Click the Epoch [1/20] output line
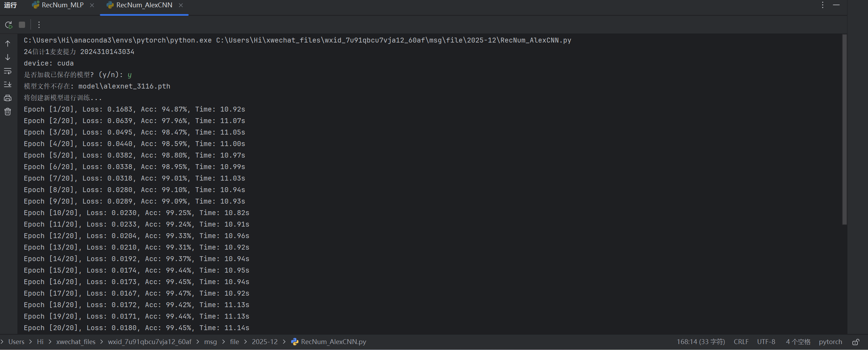 pos(135,109)
